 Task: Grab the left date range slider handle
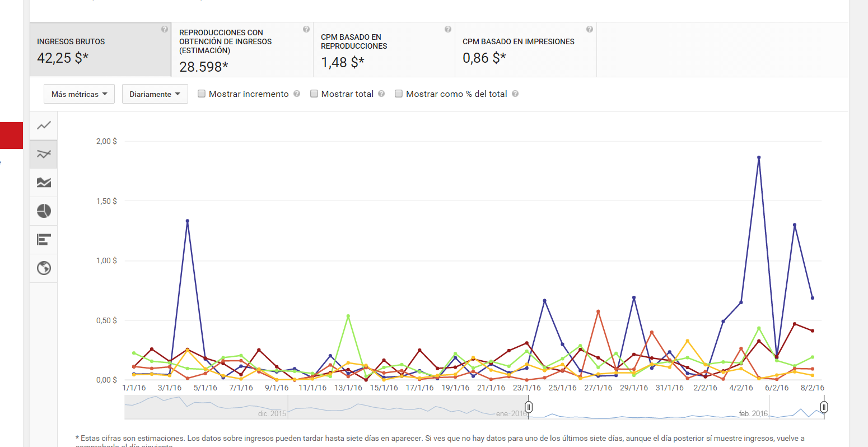click(528, 407)
